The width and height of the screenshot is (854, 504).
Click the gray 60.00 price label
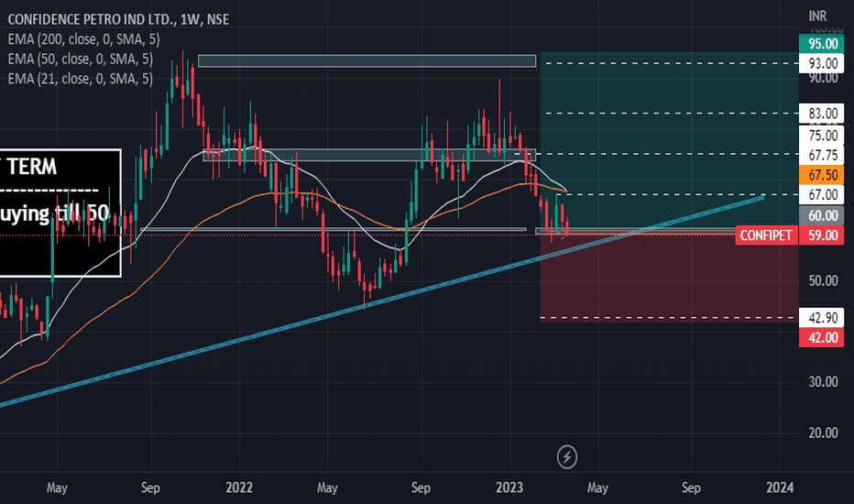pos(823,215)
